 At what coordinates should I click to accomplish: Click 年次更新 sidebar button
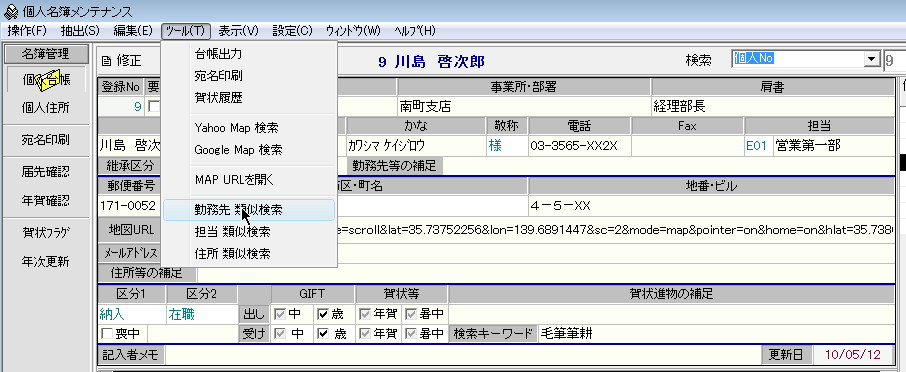click(x=46, y=262)
